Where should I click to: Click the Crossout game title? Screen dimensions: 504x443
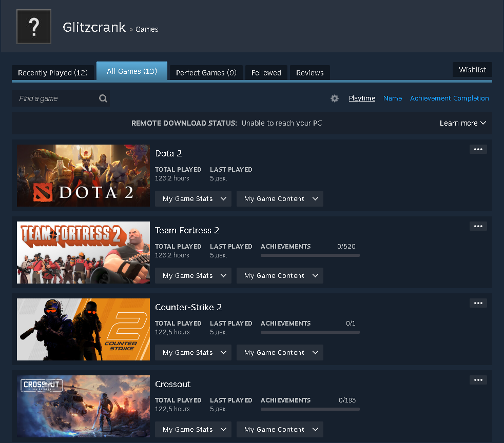point(172,384)
